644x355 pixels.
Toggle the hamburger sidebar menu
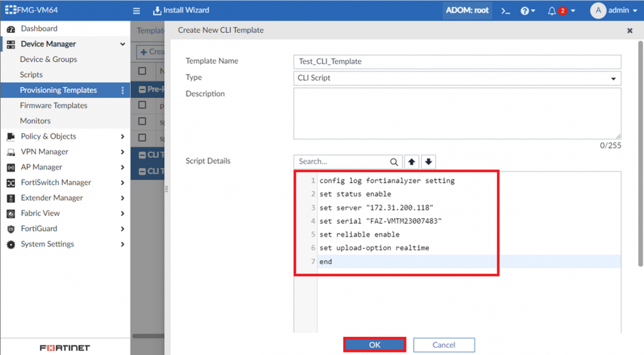[136, 11]
